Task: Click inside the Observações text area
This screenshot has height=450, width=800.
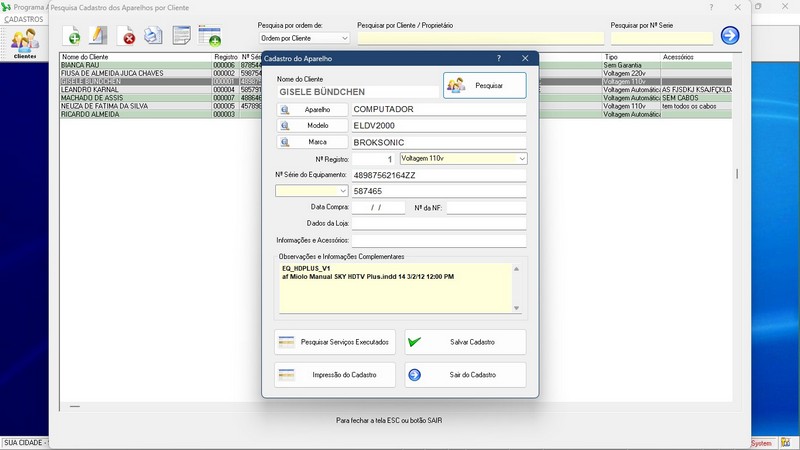Action: point(395,288)
